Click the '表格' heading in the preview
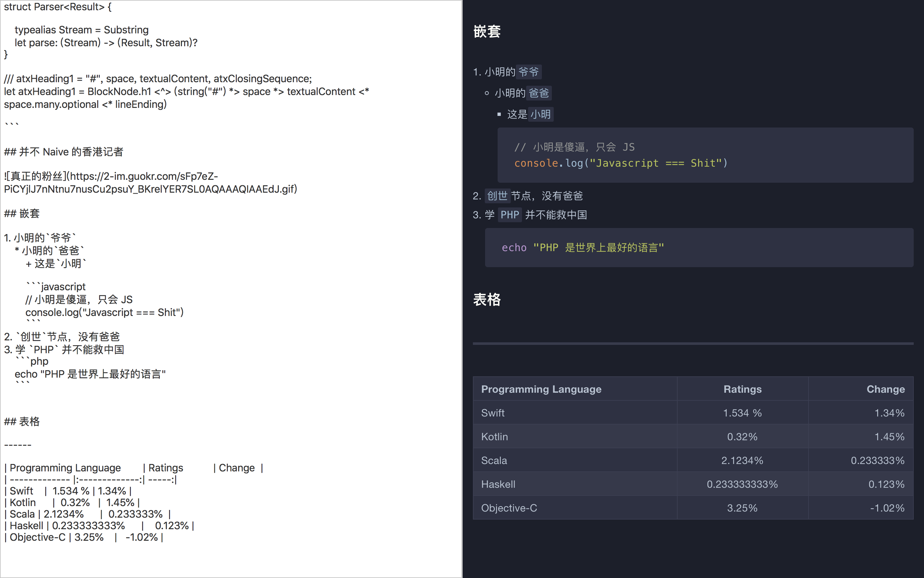The image size is (924, 578). pos(487,300)
